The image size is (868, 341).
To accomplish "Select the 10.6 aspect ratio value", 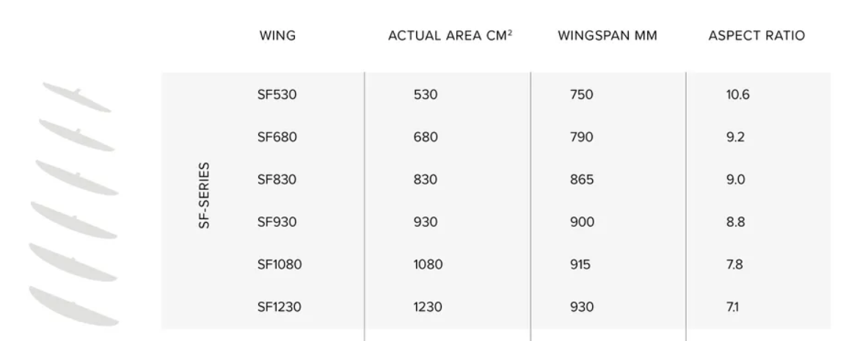I will click(738, 95).
